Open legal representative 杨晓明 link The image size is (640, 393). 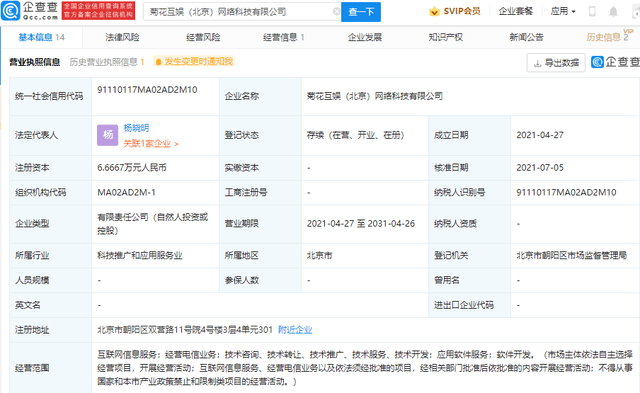click(x=136, y=128)
